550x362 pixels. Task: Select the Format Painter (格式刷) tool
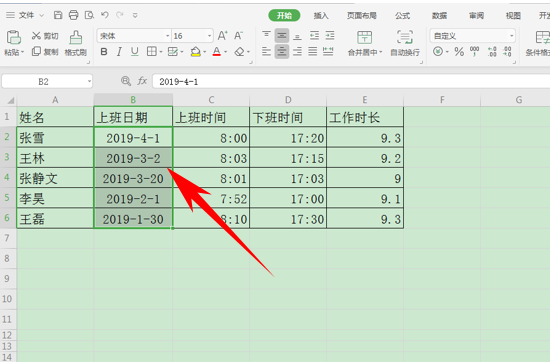point(75,43)
